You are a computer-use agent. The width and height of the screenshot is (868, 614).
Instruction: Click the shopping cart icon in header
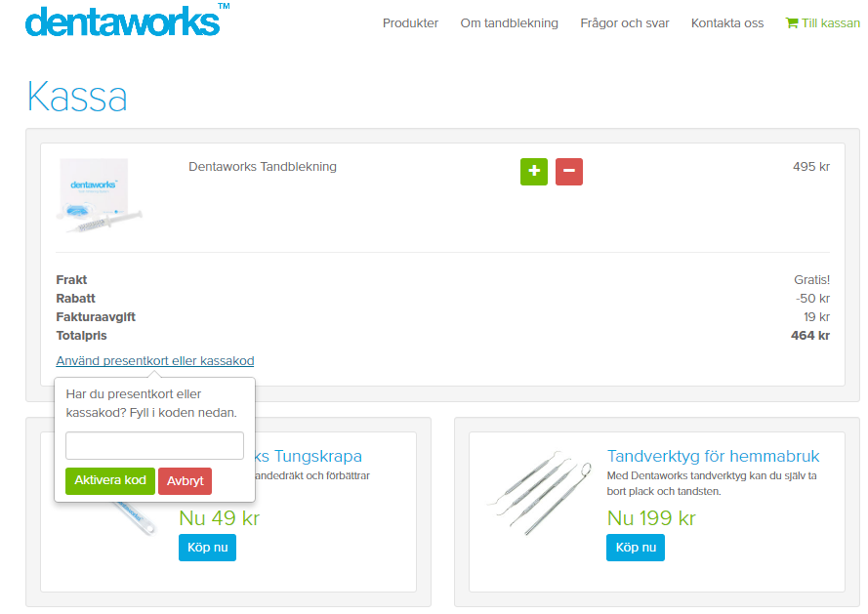click(x=792, y=23)
